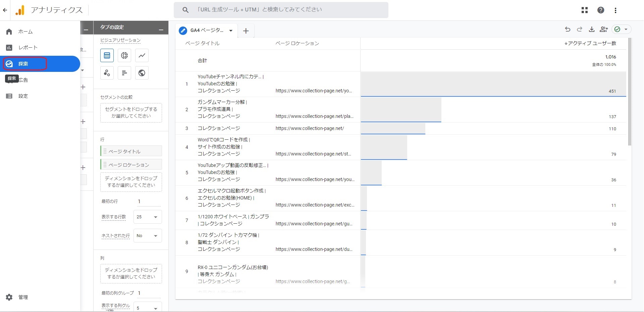This screenshot has width=644, height=312.
Task: Click the ページ ロケーション column header
Action: coord(297,43)
